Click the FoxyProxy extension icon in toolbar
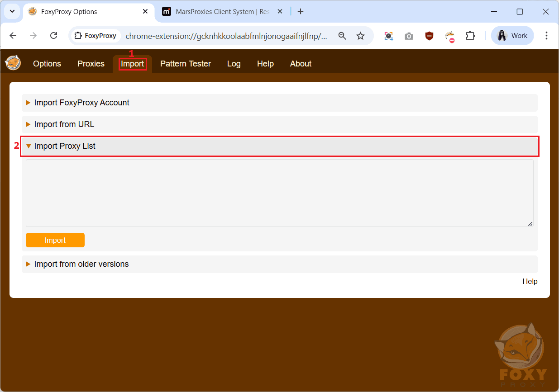This screenshot has height=392, width=559. tap(449, 36)
